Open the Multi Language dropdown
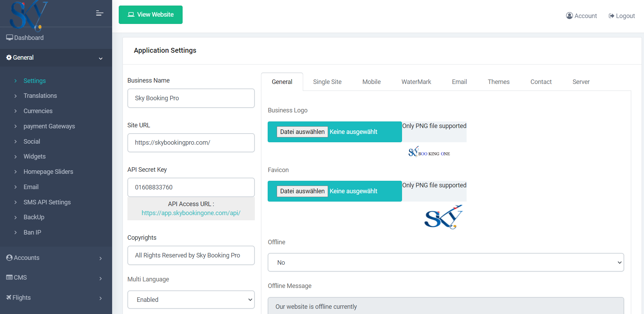 (x=191, y=299)
